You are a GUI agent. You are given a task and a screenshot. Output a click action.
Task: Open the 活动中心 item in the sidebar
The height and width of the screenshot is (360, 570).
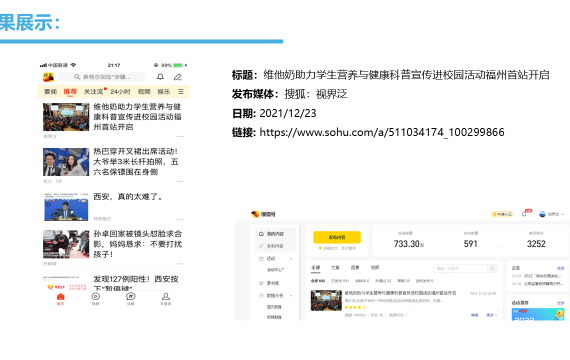275,270
